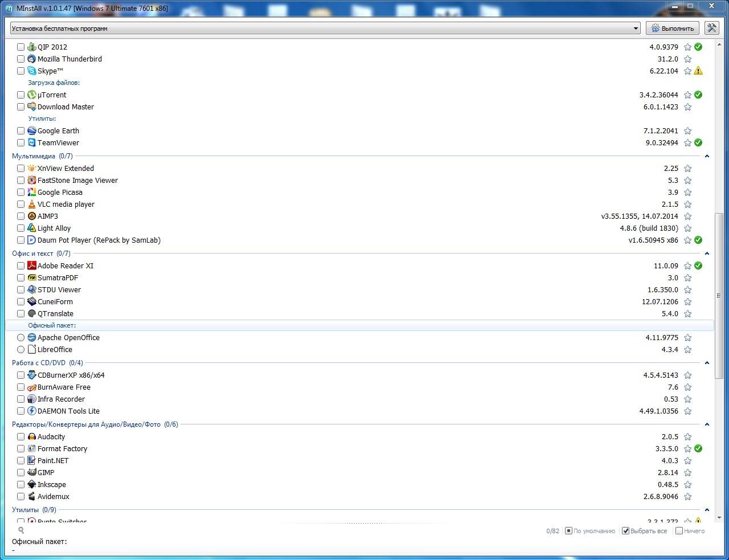This screenshot has height=560, width=729.
Task: Click the 'Загрузка файлов:' subheading
Action: [54, 83]
